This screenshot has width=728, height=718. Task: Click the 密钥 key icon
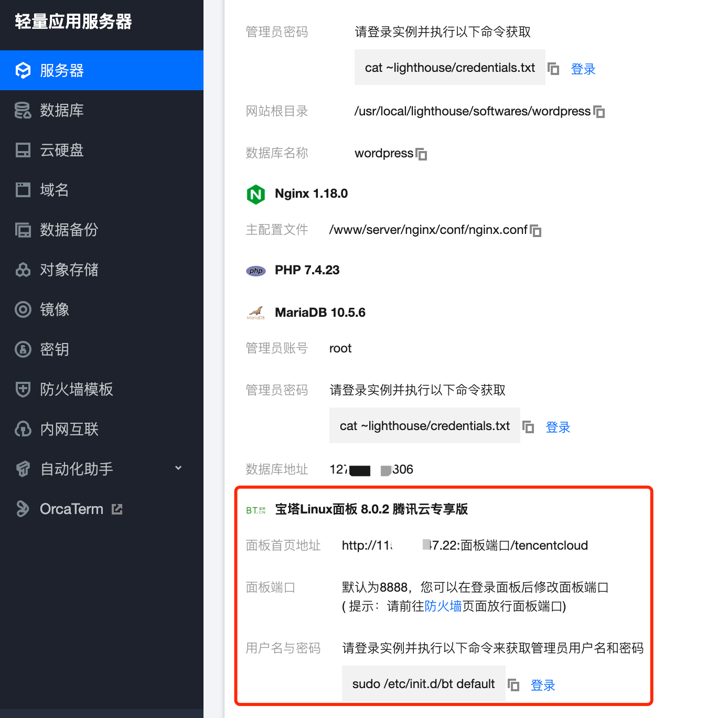coord(23,349)
